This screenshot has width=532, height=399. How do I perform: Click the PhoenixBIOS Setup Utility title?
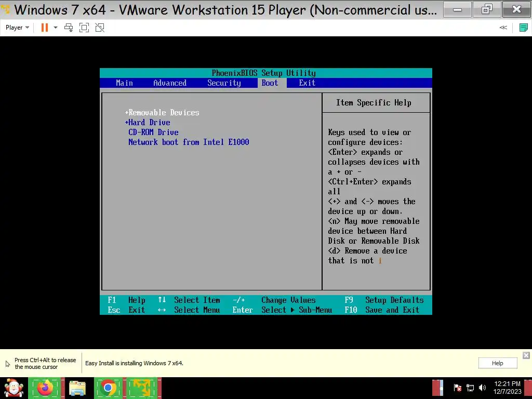pos(263,73)
